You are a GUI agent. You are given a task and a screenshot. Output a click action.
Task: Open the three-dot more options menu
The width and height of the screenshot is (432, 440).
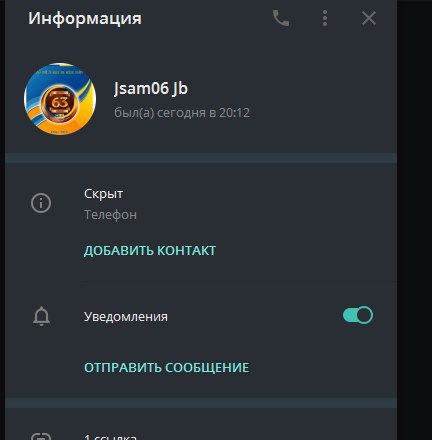[325, 18]
